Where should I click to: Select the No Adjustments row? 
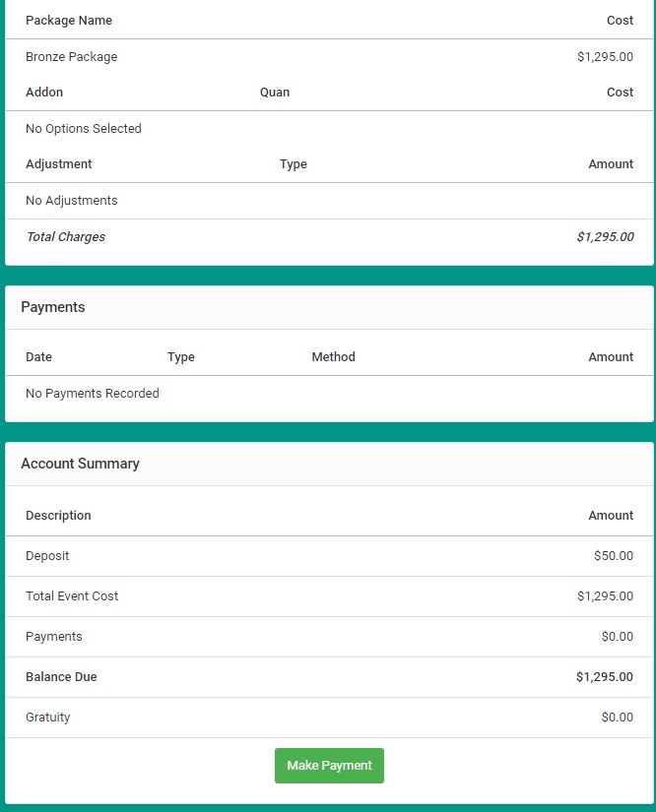click(x=71, y=200)
